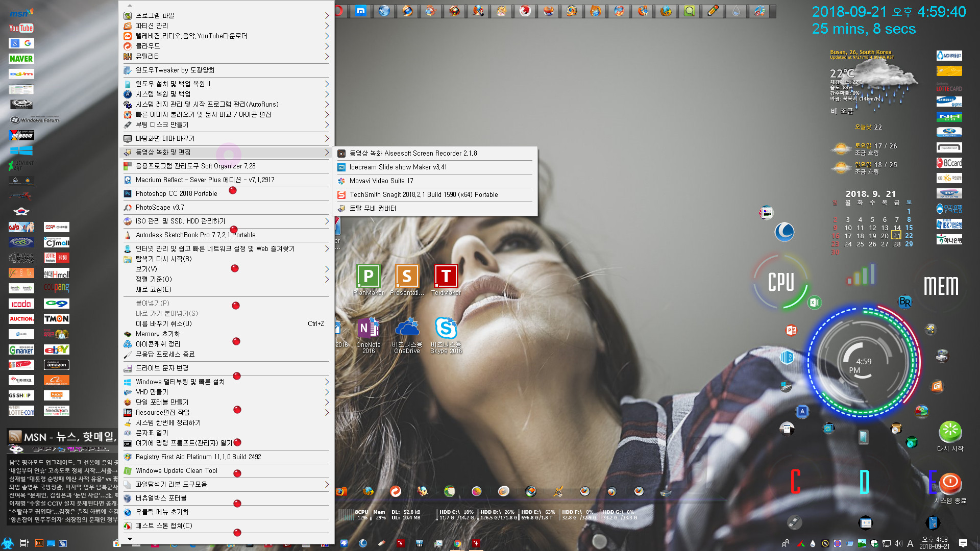Open the GS SHOP shortcut icon
This screenshot has width=980, height=551.
coord(21,395)
